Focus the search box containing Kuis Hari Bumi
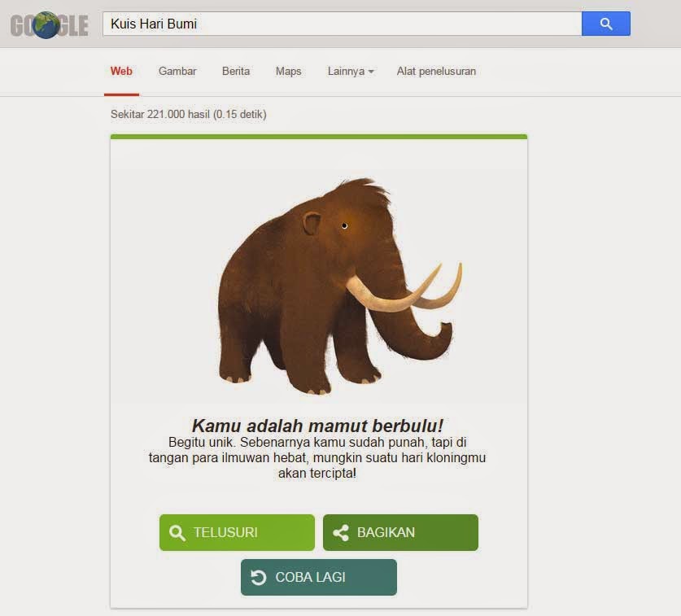 (343, 24)
